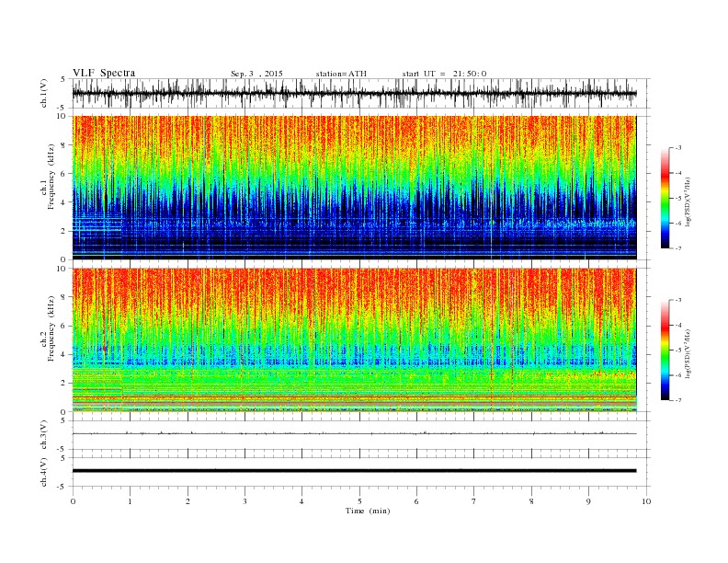Click the "station=ATH" header label
The image size is (728, 563).
click(341, 74)
